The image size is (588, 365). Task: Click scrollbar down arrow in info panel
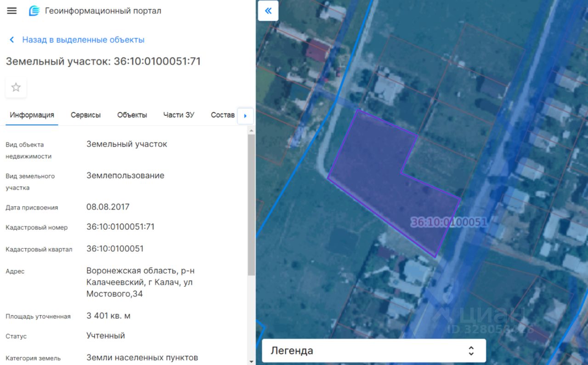tap(251, 361)
